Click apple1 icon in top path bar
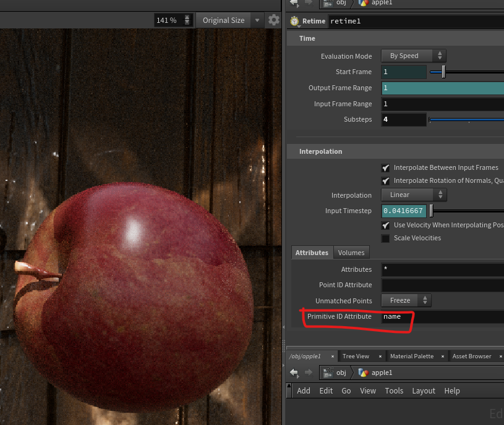This screenshot has height=425, width=504. 363,3
